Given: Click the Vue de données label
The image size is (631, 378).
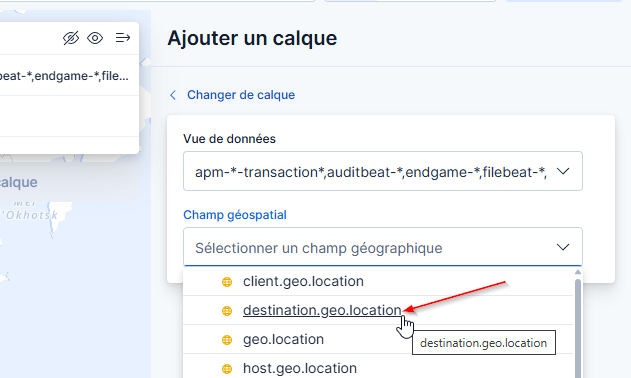Looking at the screenshot, I should tap(229, 139).
